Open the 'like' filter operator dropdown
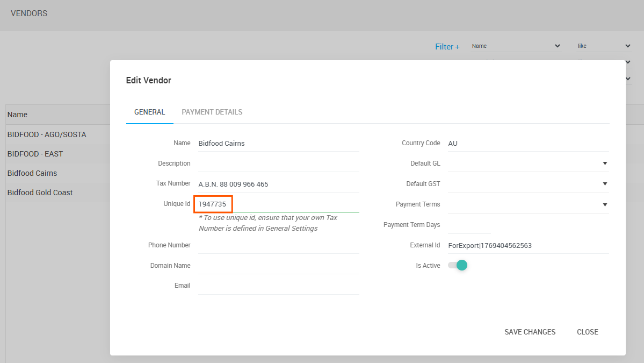Screen dimensions: 644x363 tap(604, 46)
